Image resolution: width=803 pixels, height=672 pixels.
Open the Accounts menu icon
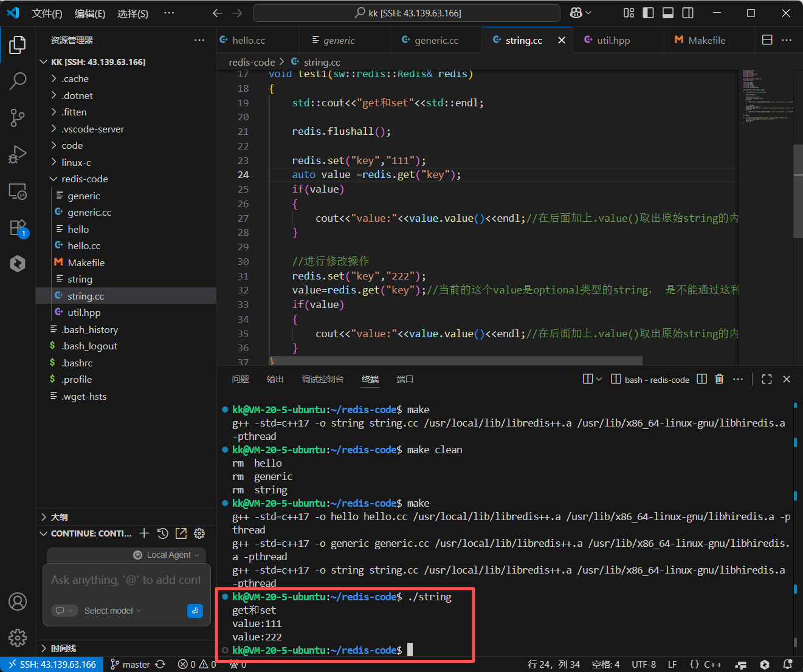pos(18,602)
